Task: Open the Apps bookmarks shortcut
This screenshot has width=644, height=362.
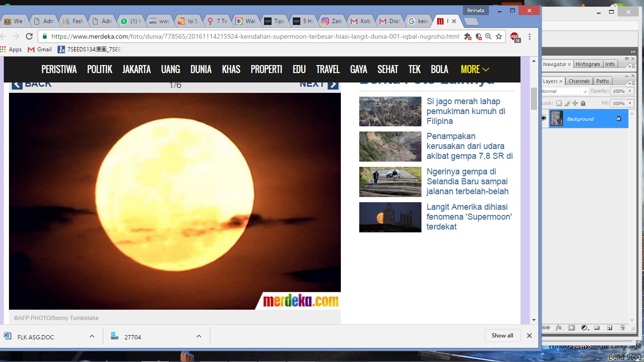Action: click(x=11, y=49)
